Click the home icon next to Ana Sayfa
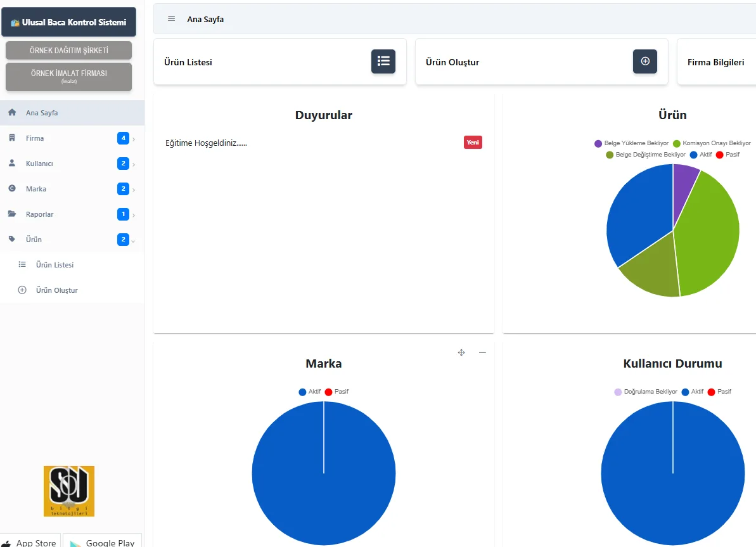 pos(12,112)
